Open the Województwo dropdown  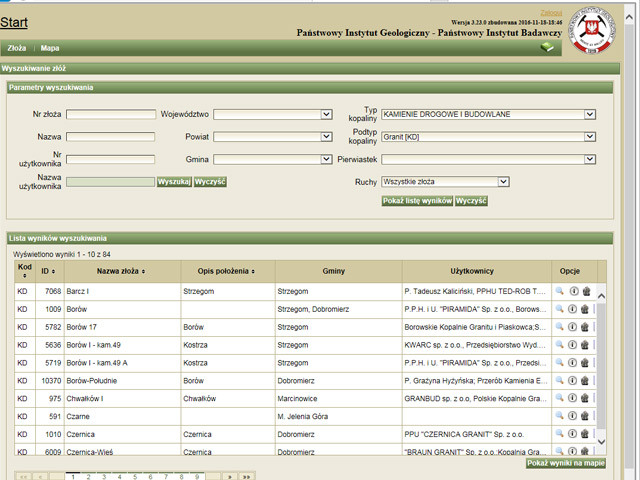[x=271, y=114]
